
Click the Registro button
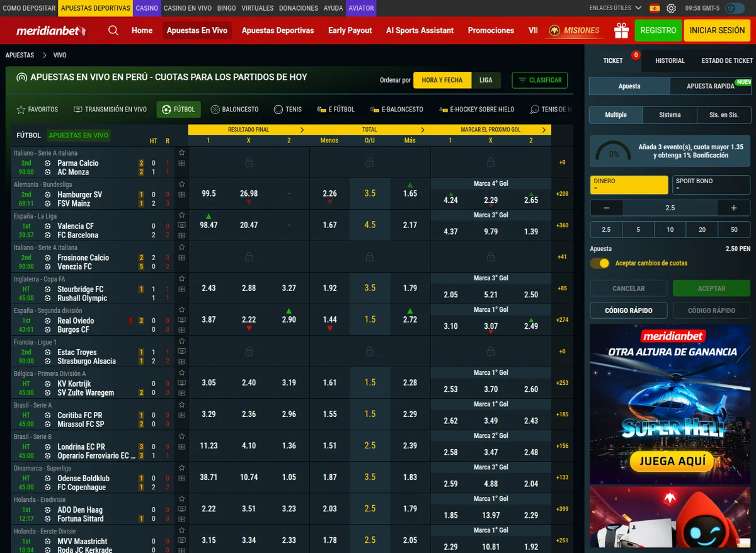pyautogui.click(x=658, y=30)
